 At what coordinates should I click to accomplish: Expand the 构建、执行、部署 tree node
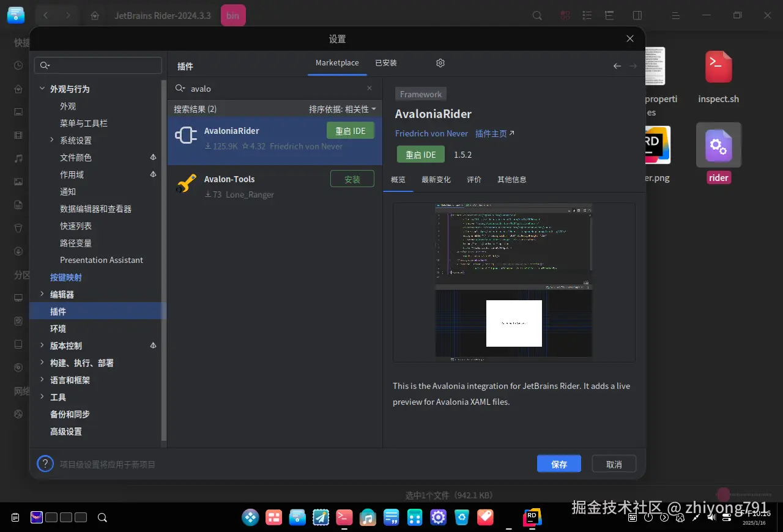42,363
